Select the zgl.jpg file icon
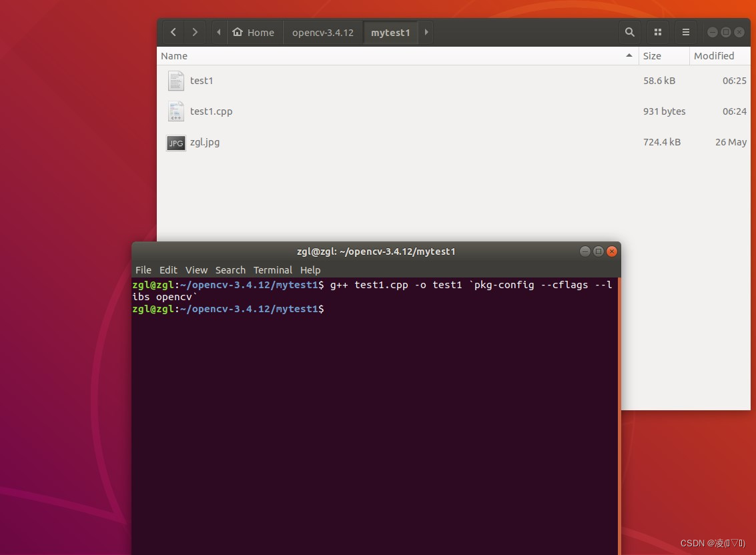 (176, 143)
